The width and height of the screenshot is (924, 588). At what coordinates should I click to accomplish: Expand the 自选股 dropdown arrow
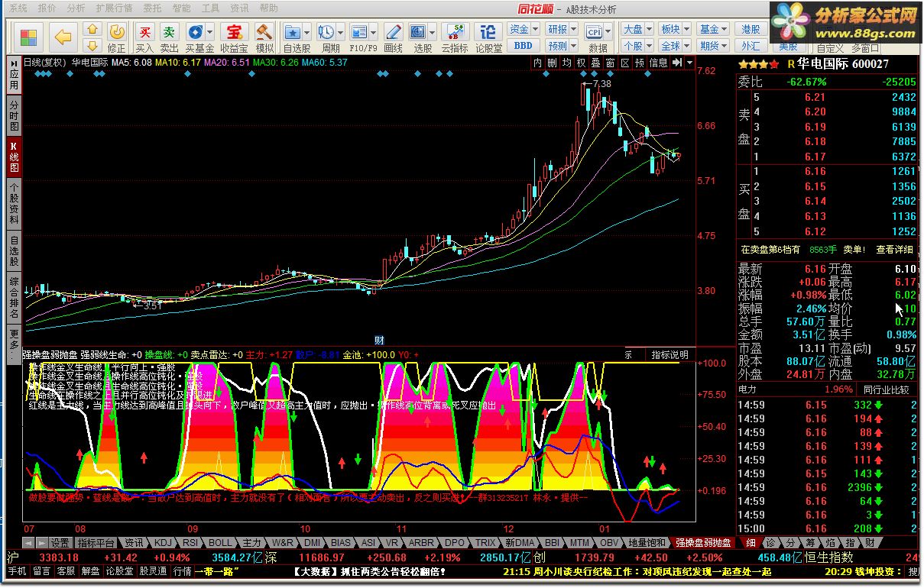coord(306,32)
